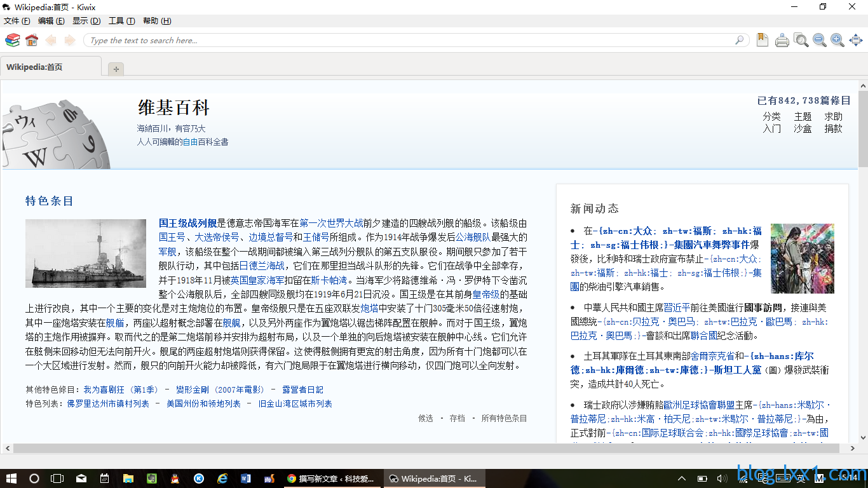Open the bookmarks toolbar icon

[762, 40]
